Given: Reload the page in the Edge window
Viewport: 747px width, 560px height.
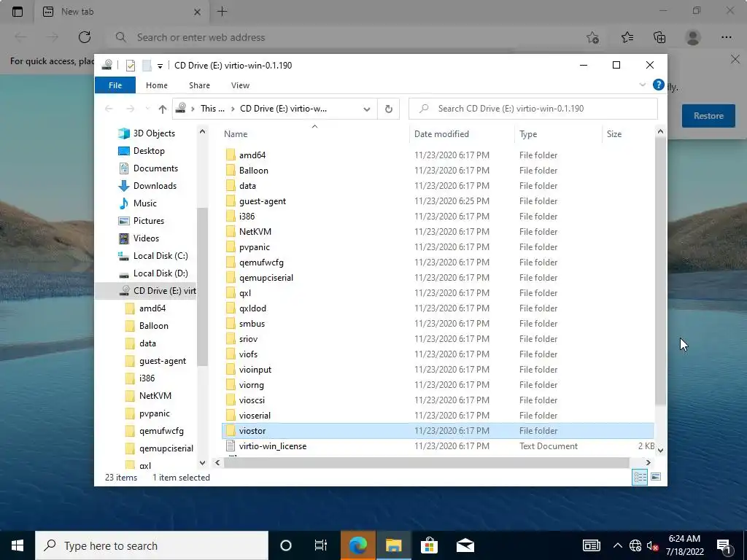Looking at the screenshot, I should 85,37.
